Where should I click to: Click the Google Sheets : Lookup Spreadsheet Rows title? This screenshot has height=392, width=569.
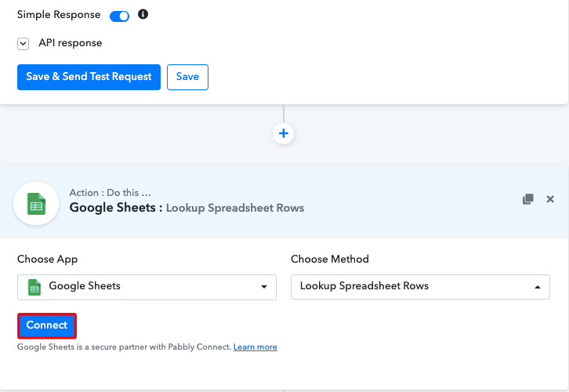click(187, 208)
